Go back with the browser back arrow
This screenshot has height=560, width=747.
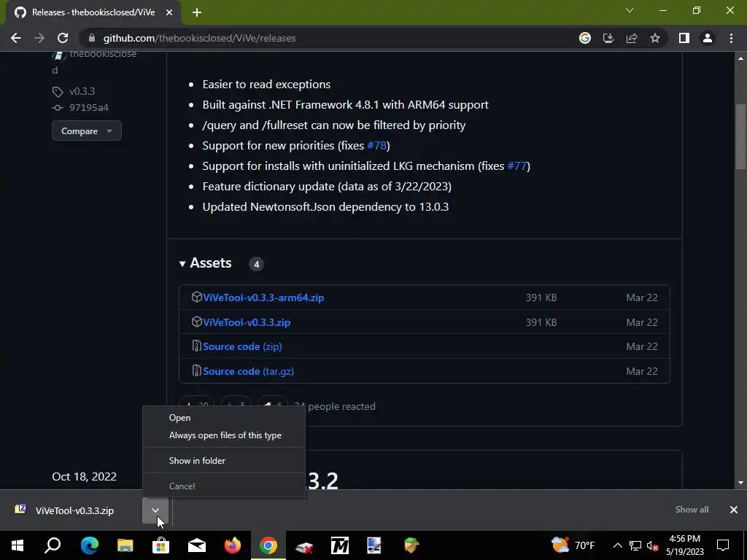click(x=16, y=38)
